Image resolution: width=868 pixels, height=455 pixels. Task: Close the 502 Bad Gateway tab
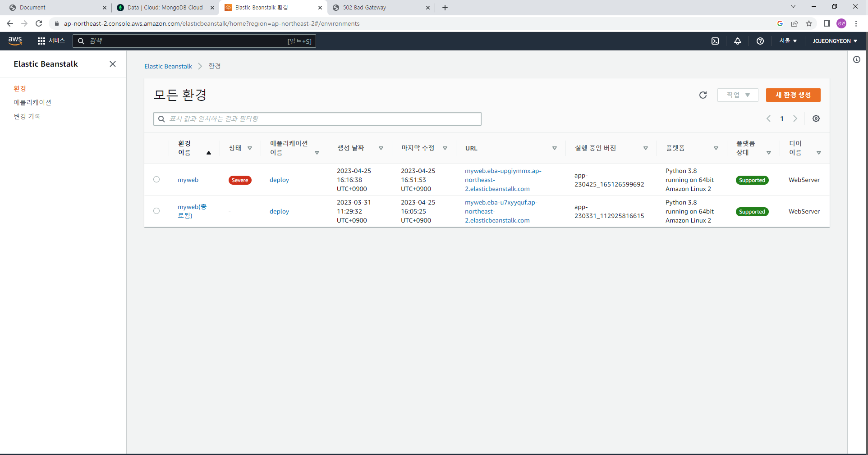click(x=428, y=8)
